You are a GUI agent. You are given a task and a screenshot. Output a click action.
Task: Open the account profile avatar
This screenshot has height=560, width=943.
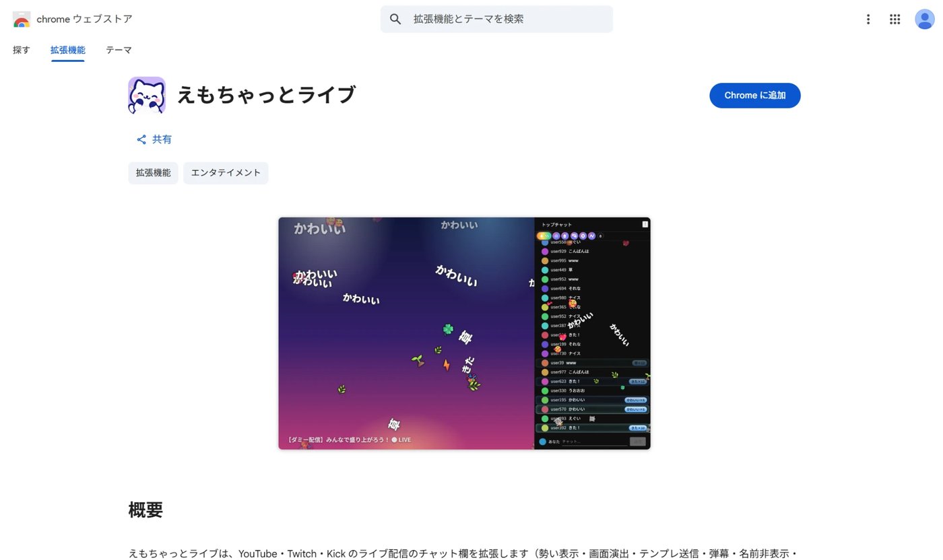(924, 20)
